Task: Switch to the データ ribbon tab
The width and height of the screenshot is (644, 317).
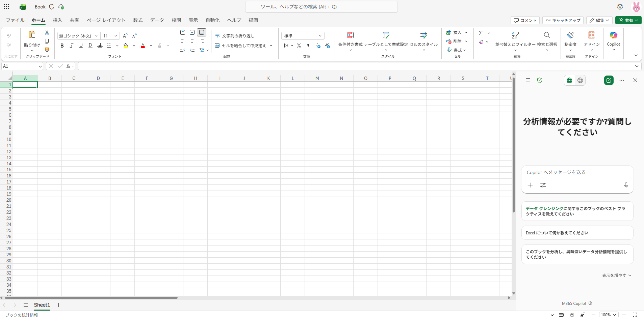Action: 157,20
